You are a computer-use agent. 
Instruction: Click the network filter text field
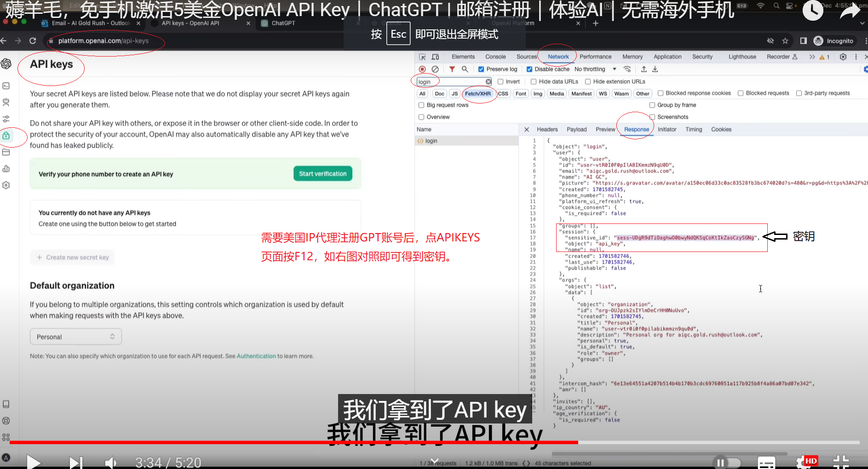click(451, 82)
